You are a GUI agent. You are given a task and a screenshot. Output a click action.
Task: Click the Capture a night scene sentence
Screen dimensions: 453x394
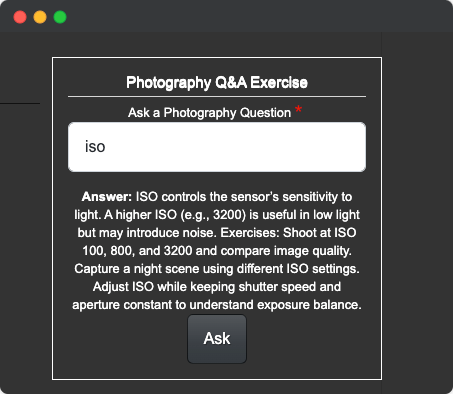pos(217,269)
